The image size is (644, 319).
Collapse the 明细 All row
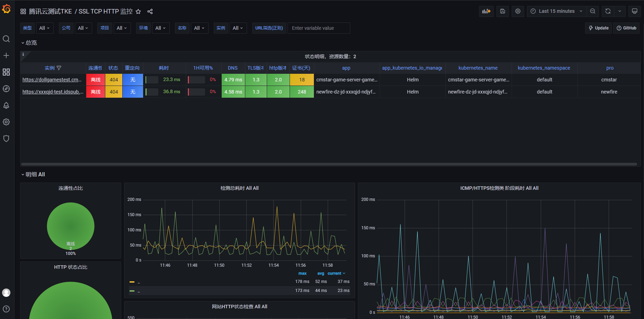click(33, 174)
